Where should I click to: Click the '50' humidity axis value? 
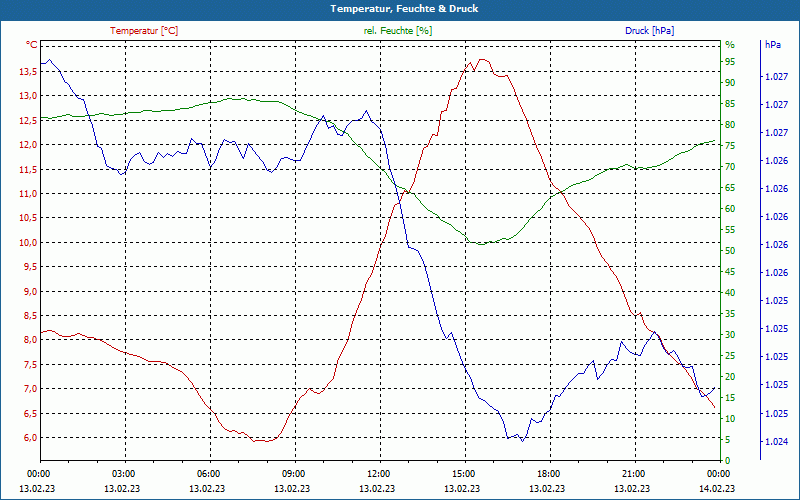pyautogui.click(x=730, y=251)
